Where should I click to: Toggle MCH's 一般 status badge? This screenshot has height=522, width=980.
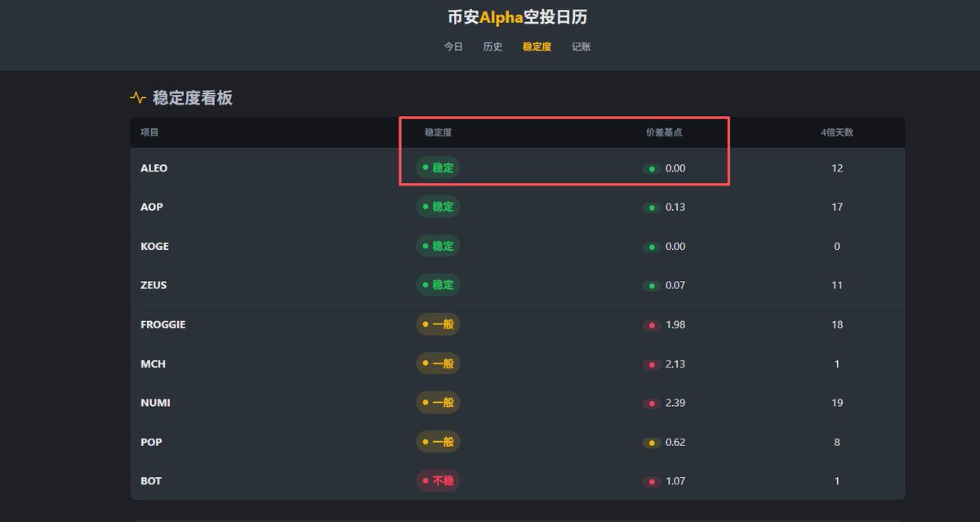438,364
